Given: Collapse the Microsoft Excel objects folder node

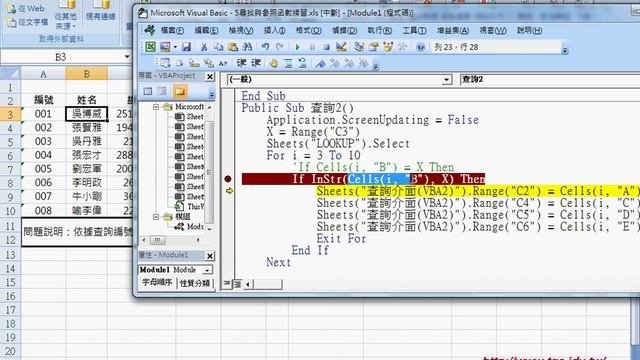Looking at the screenshot, I should point(156,107).
